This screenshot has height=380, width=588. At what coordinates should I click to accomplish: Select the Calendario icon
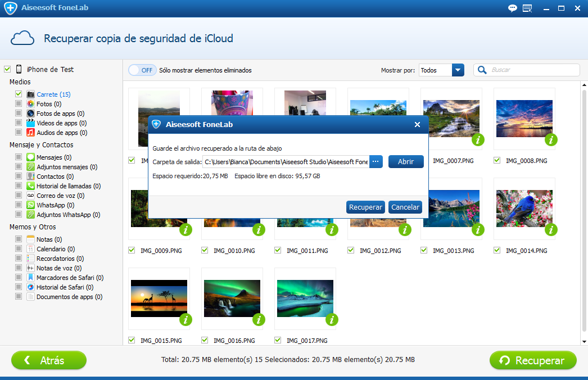pos(30,249)
